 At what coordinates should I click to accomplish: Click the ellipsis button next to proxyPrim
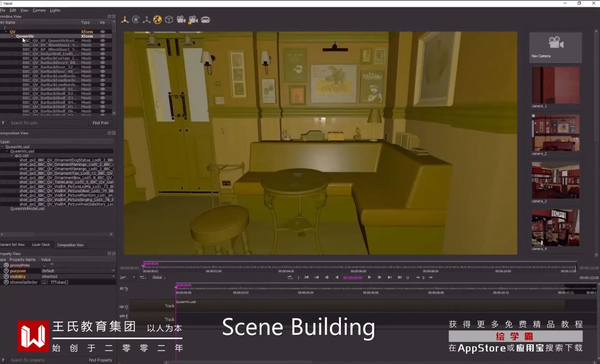(x=44, y=265)
